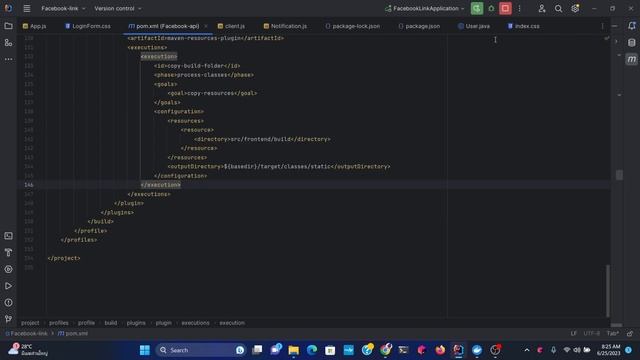
Task: Click the closing execution tag line
Action: 160,185
